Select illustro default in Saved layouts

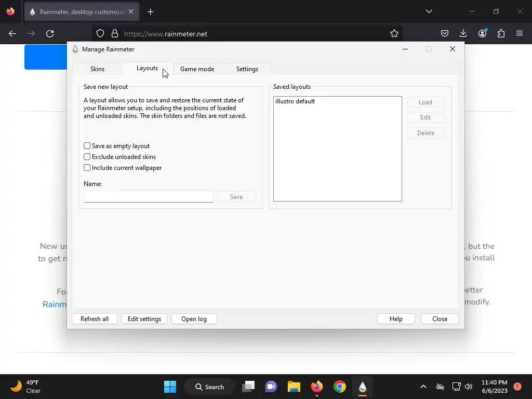click(295, 101)
